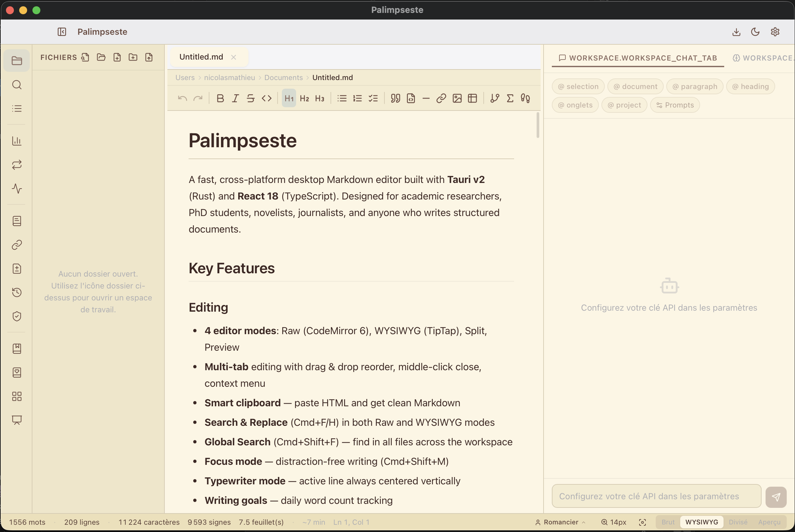Select the H2 heading button
Viewport: 795px width, 532px height.
pyautogui.click(x=304, y=98)
